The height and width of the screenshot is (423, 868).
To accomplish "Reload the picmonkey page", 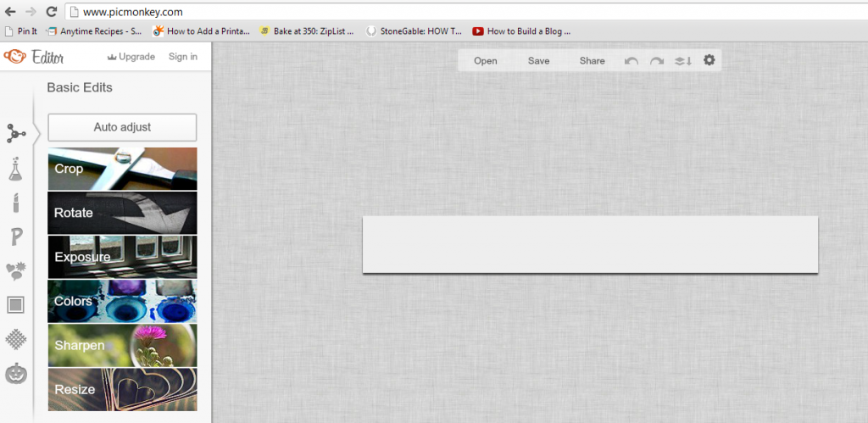I will (52, 11).
